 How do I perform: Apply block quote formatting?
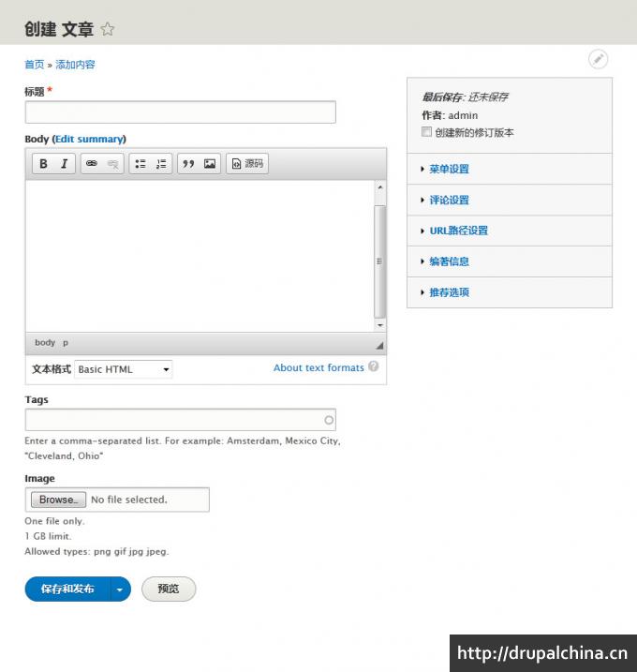(188, 164)
